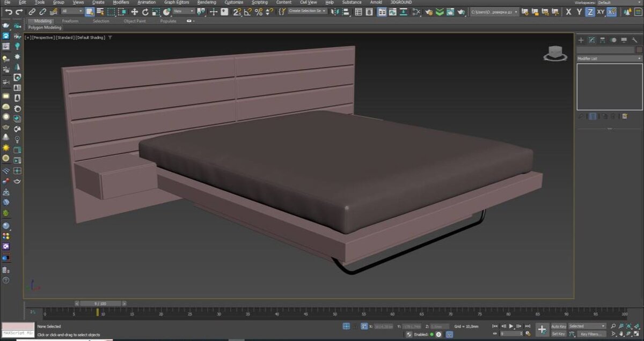Click the Auto Key button
Screen dimensions: 644x341
click(559, 326)
